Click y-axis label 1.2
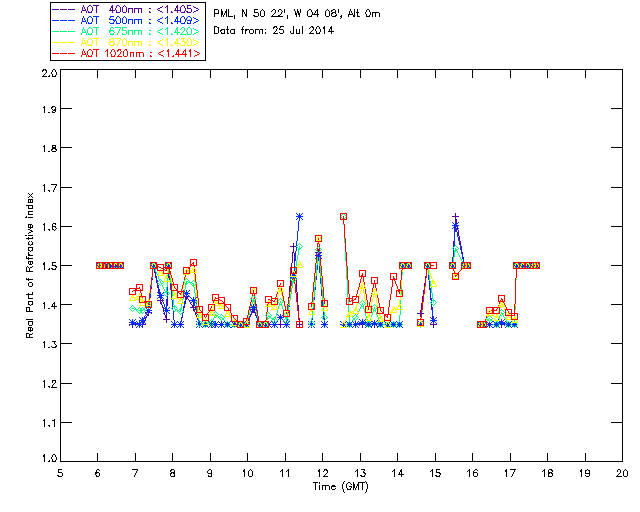This screenshot has height=512, width=640. click(x=49, y=384)
